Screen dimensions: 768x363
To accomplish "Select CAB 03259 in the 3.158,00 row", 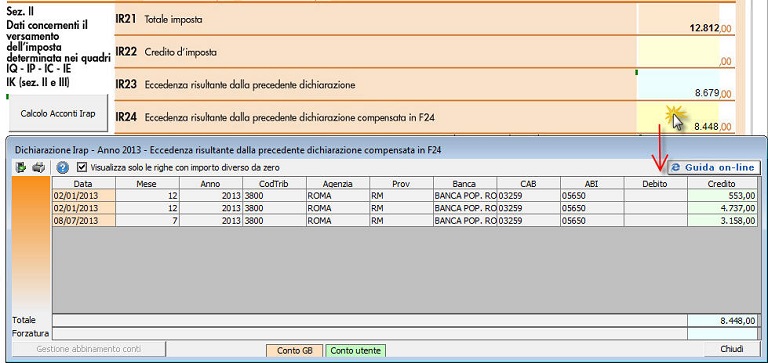I will [x=528, y=221].
